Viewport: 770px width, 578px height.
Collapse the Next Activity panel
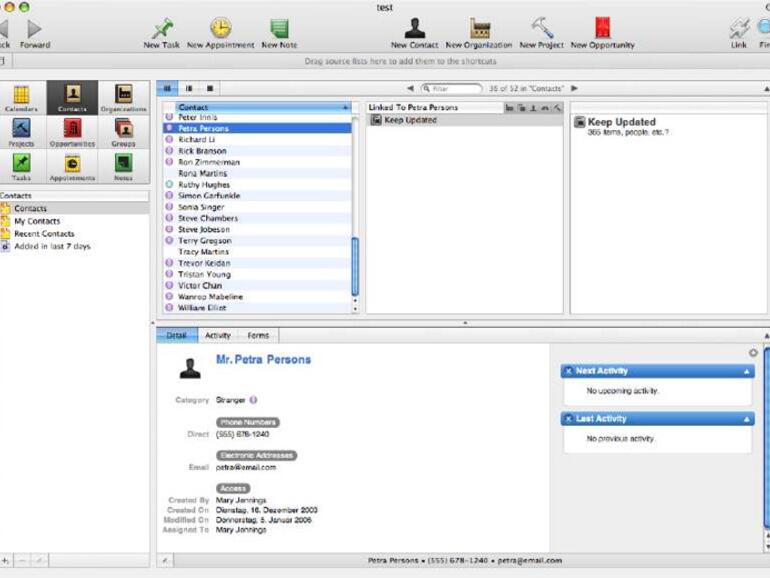(747, 371)
